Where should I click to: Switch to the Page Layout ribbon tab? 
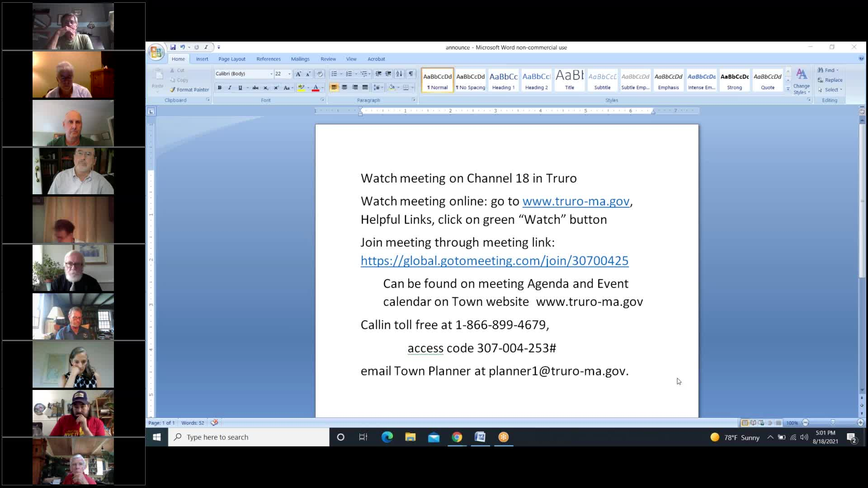click(x=231, y=59)
